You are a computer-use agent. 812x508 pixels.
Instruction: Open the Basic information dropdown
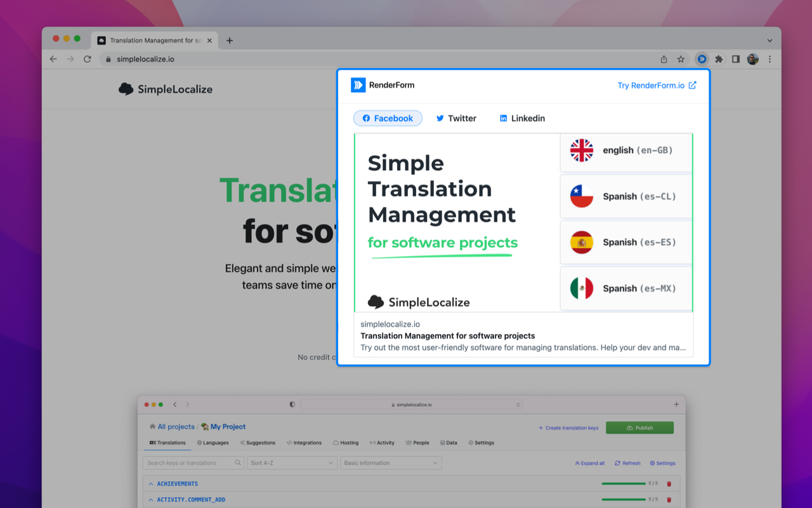[390, 463]
